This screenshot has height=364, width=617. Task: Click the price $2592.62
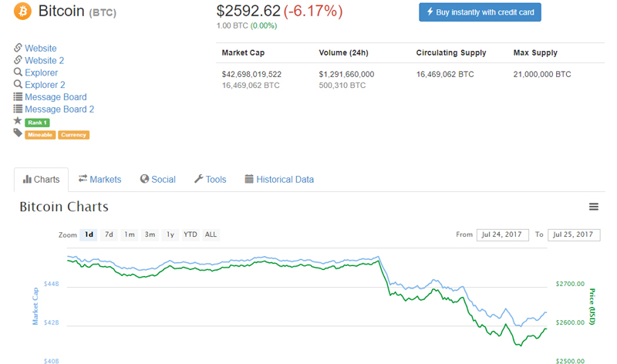248,11
